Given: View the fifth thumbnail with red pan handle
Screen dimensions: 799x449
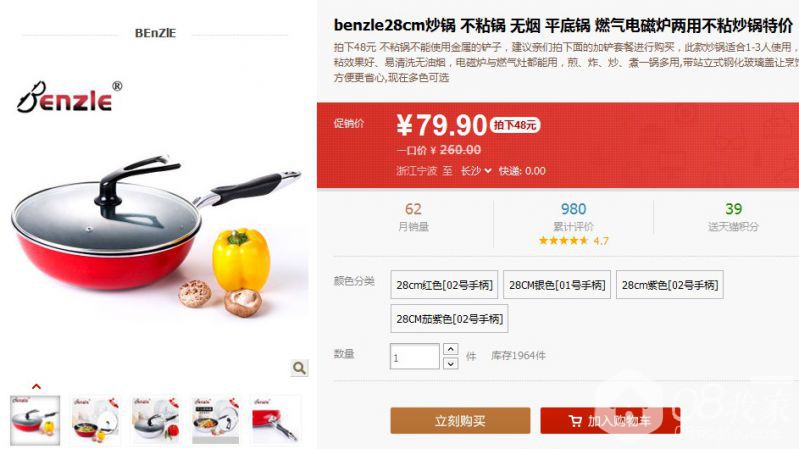Looking at the screenshot, I should (276, 420).
